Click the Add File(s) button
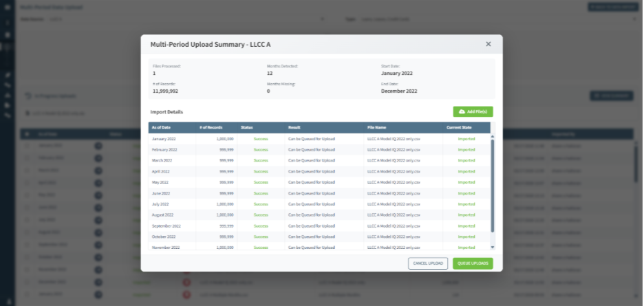 [x=473, y=111]
